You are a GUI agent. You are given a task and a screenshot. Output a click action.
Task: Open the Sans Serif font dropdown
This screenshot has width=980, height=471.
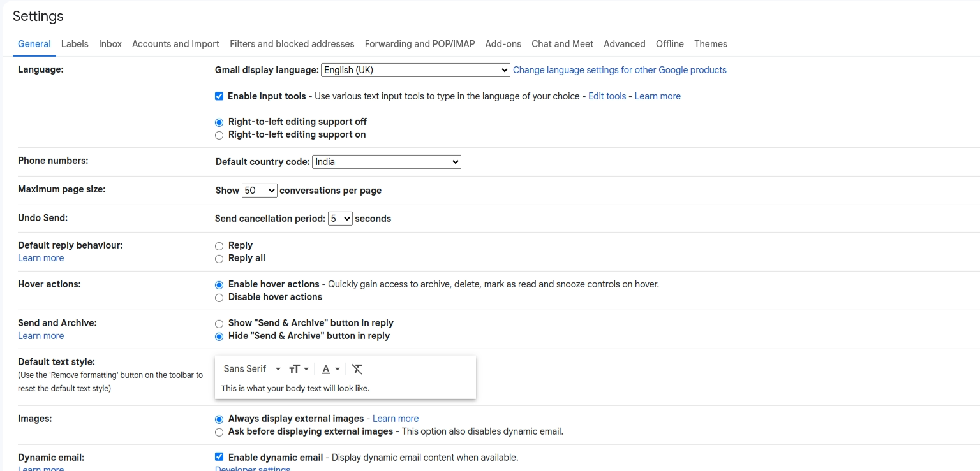252,369
